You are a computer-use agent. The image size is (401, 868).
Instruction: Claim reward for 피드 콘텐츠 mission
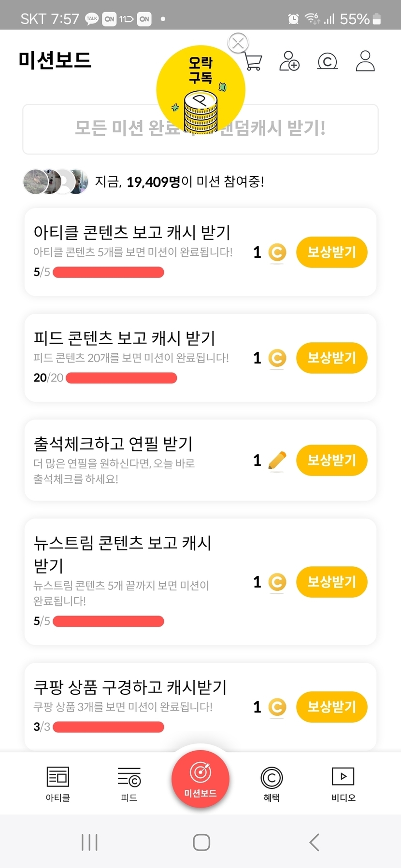[331, 358]
